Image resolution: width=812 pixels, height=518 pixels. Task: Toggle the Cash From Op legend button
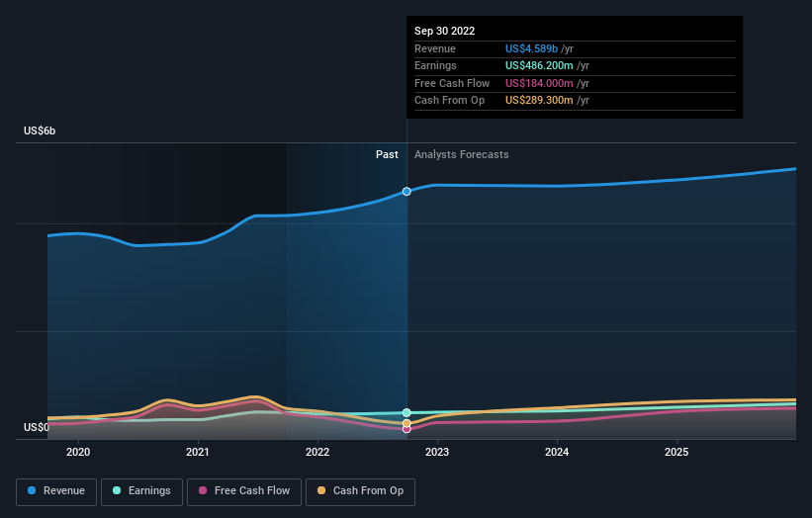tap(360, 491)
